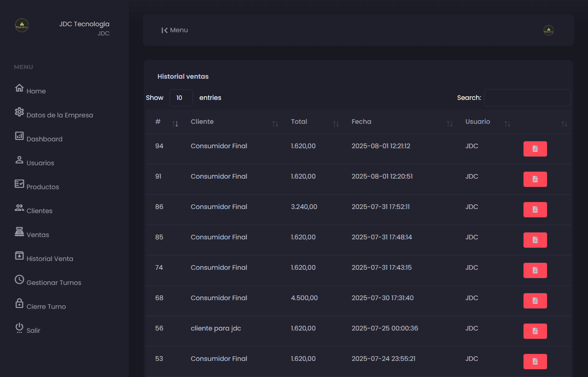Image resolution: width=588 pixels, height=377 pixels.
Task: Download PDF for sale number 68
Action: click(535, 301)
